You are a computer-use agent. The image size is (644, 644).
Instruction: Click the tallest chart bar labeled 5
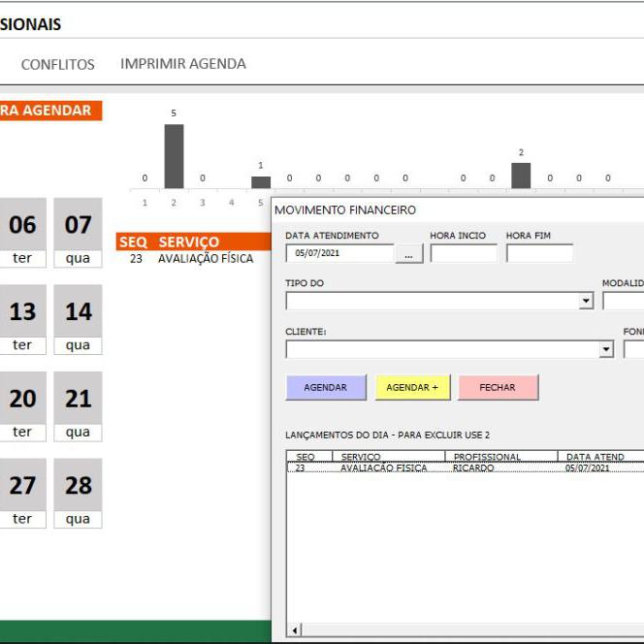pos(174,155)
